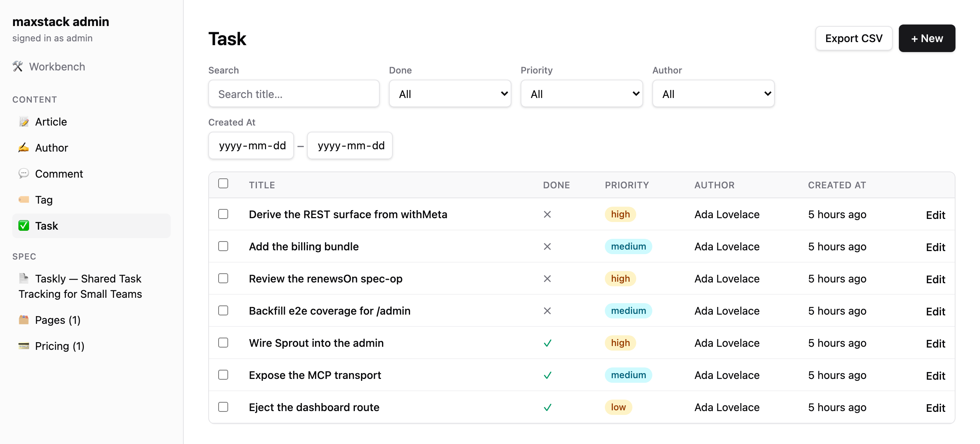Open the Priority filter dropdown
The width and height of the screenshot is (980, 444).
[x=581, y=94]
